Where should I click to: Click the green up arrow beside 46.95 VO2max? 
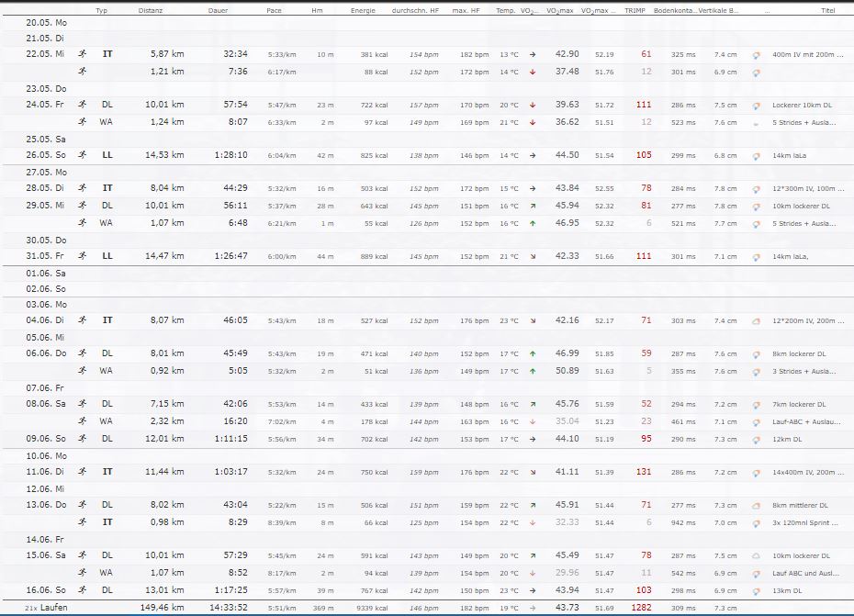[533, 223]
